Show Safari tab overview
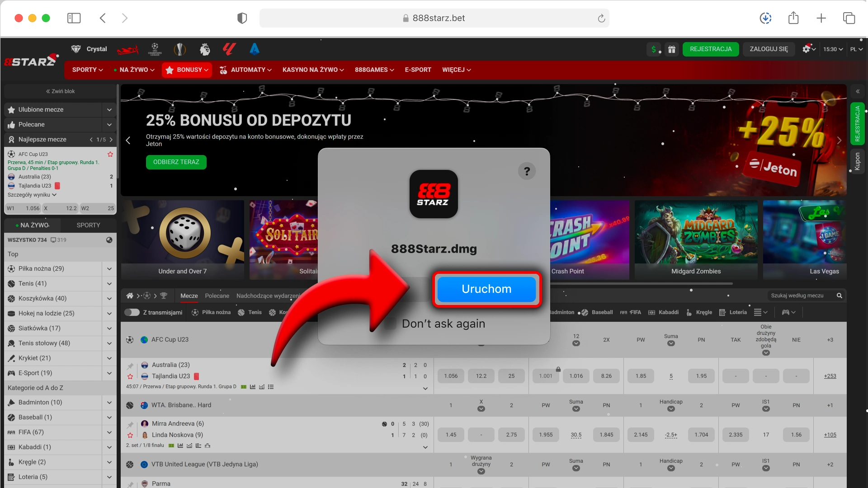868x488 pixels. coord(849,18)
